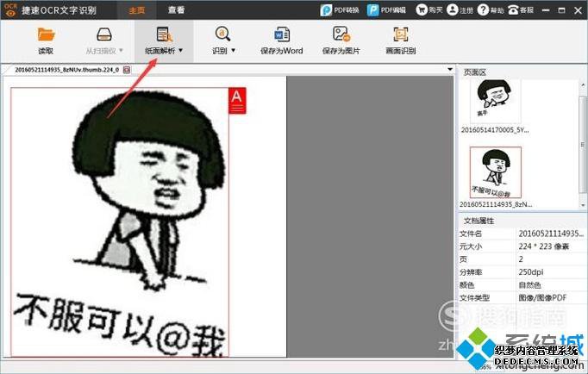The height and width of the screenshot is (374, 588).
Task: Open 帮助 question mark icon
Action: [483, 9]
